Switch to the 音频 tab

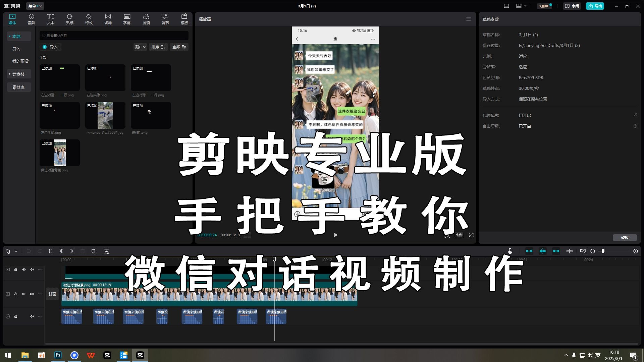(x=31, y=19)
